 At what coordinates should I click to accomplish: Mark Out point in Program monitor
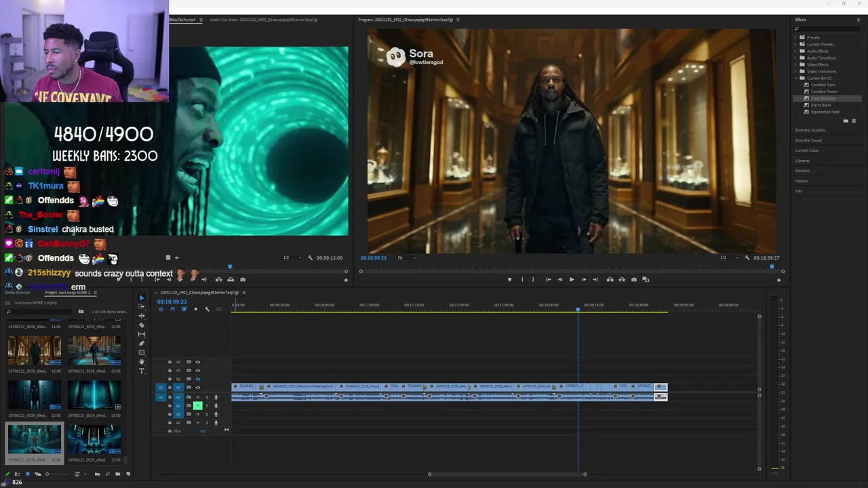[x=533, y=279]
